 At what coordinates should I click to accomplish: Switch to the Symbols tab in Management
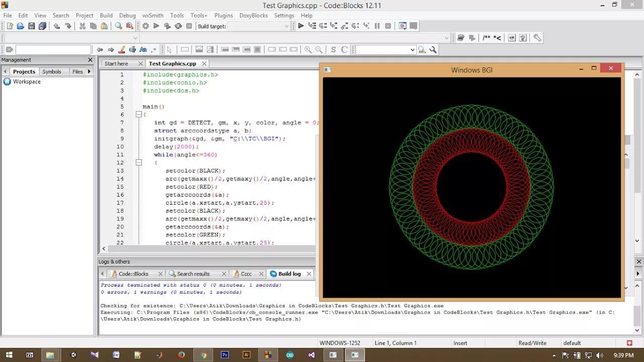51,72
